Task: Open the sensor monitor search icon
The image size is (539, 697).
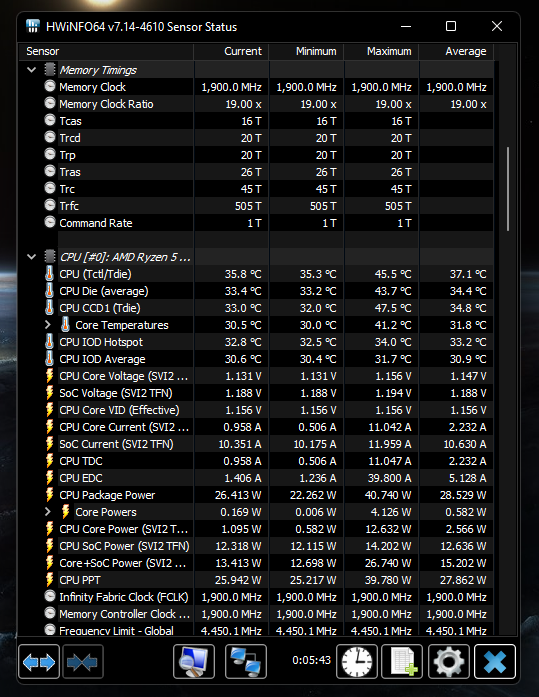Action: point(194,662)
